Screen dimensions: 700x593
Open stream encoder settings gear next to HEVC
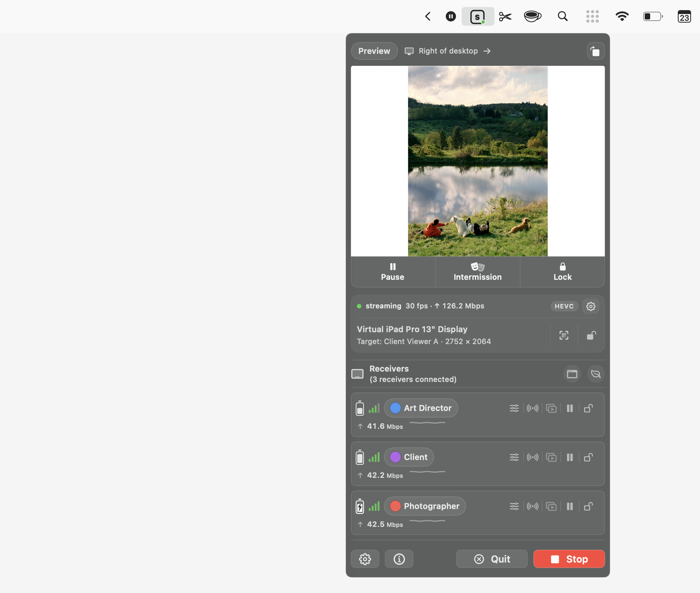click(x=591, y=306)
